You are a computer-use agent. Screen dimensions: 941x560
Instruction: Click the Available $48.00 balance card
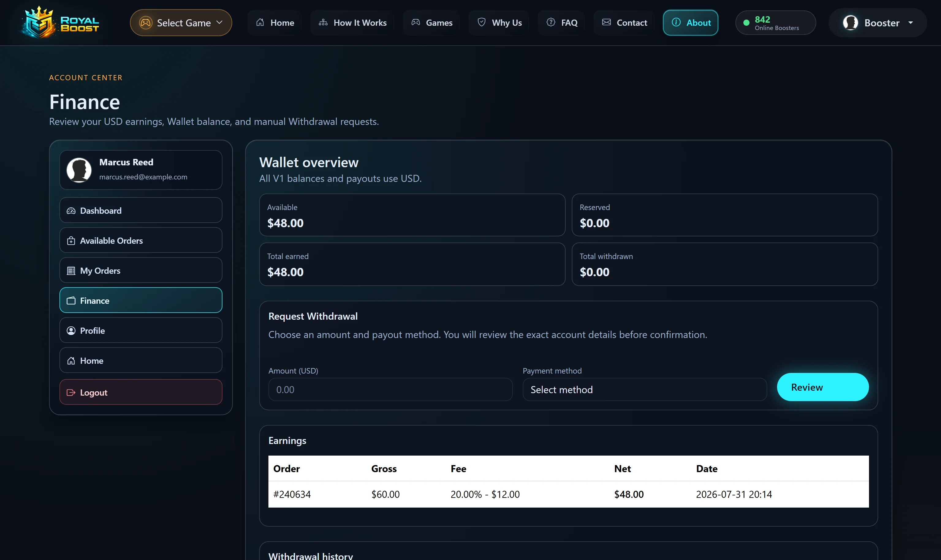412,215
